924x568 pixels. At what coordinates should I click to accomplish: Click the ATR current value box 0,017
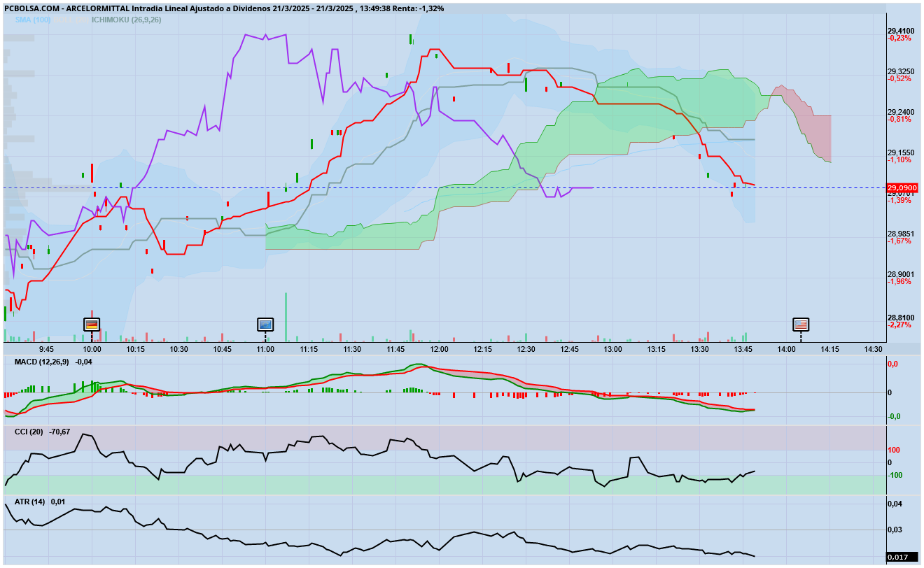[x=902, y=557]
